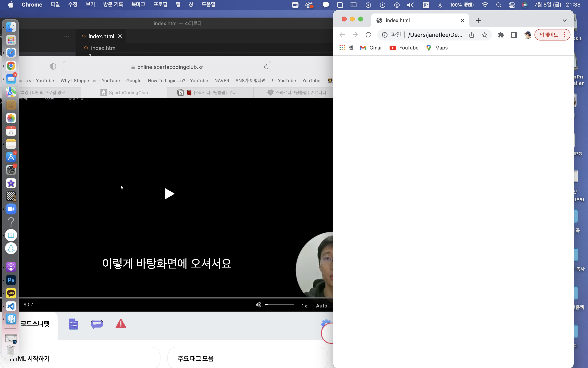Reload the index.html page in Chrome
Viewport: 588px width, 368px height.
pyautogui.click(x=368, y=35)
